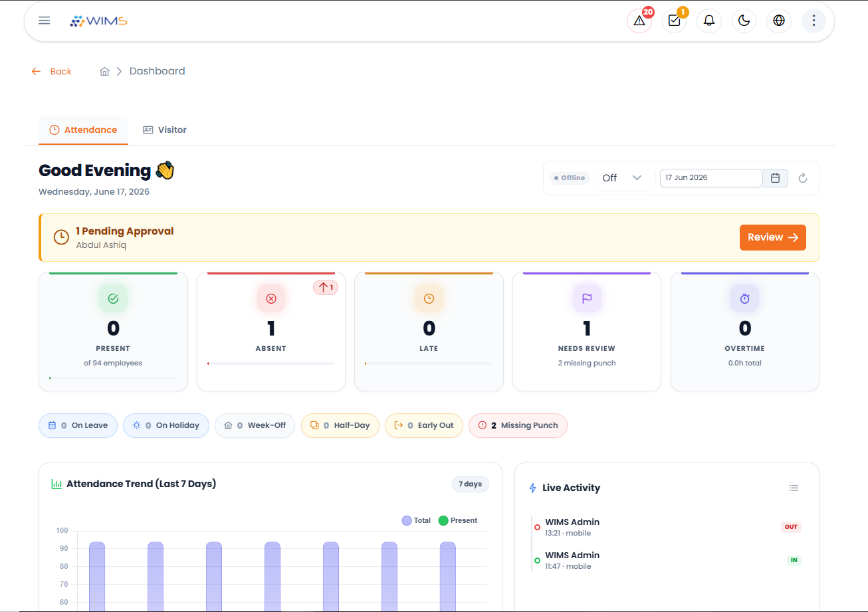Screen dimensions: 868x612
Task: Toggle the Missing Punch filter chip
Action: (x=518, y=425)
